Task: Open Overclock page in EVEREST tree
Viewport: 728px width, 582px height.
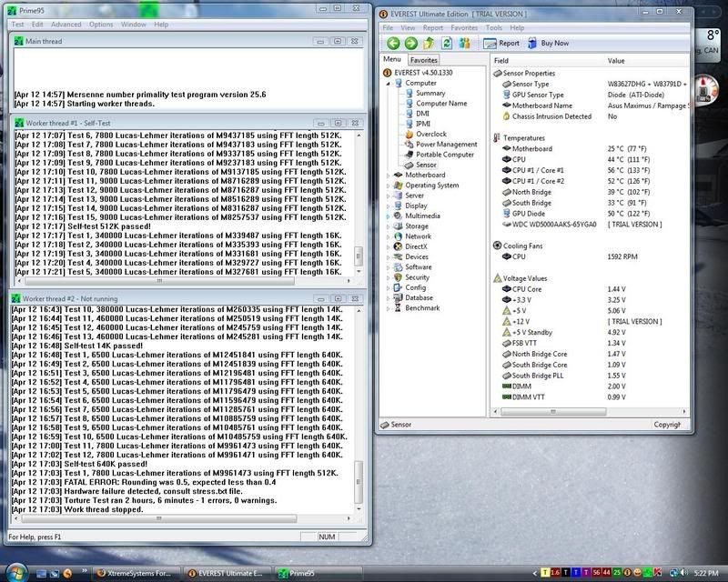Action: tap(430, 134)
